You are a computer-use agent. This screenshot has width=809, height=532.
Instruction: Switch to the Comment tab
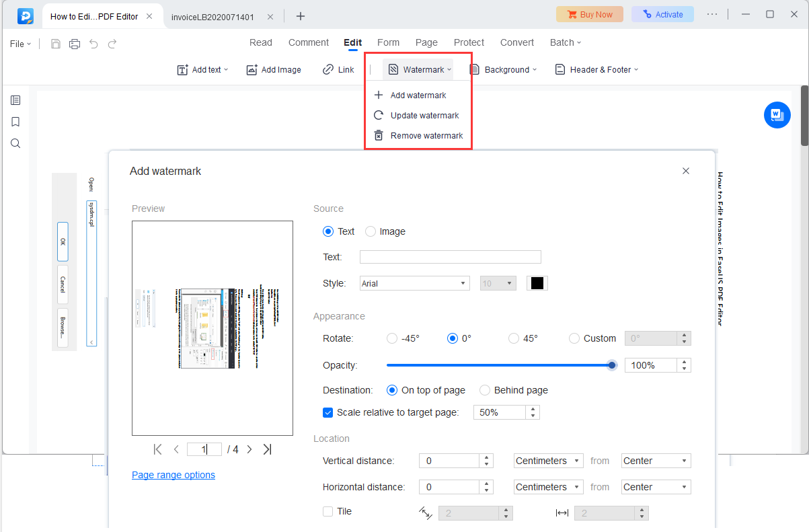309,42
